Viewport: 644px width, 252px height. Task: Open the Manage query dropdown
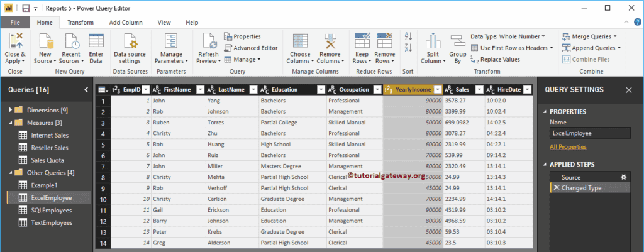click(x=242, y=60)
